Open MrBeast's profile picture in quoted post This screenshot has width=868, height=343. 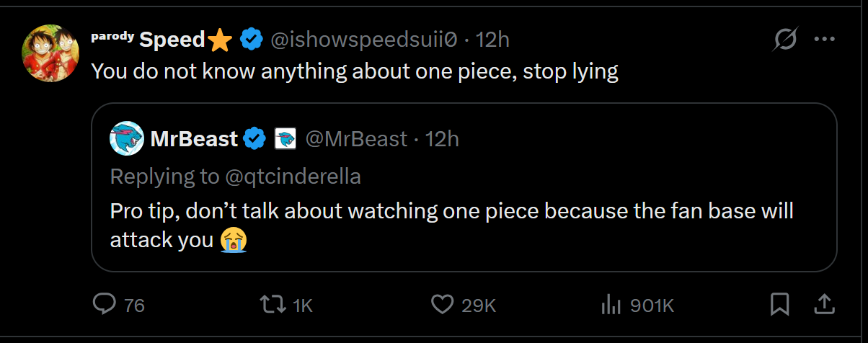(127, 138)
